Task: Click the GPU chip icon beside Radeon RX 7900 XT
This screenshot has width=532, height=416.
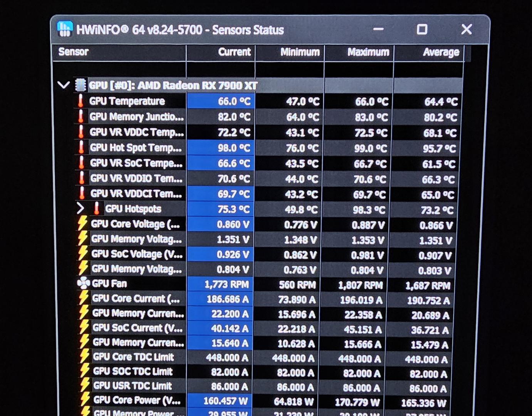Action: point(80,85)
